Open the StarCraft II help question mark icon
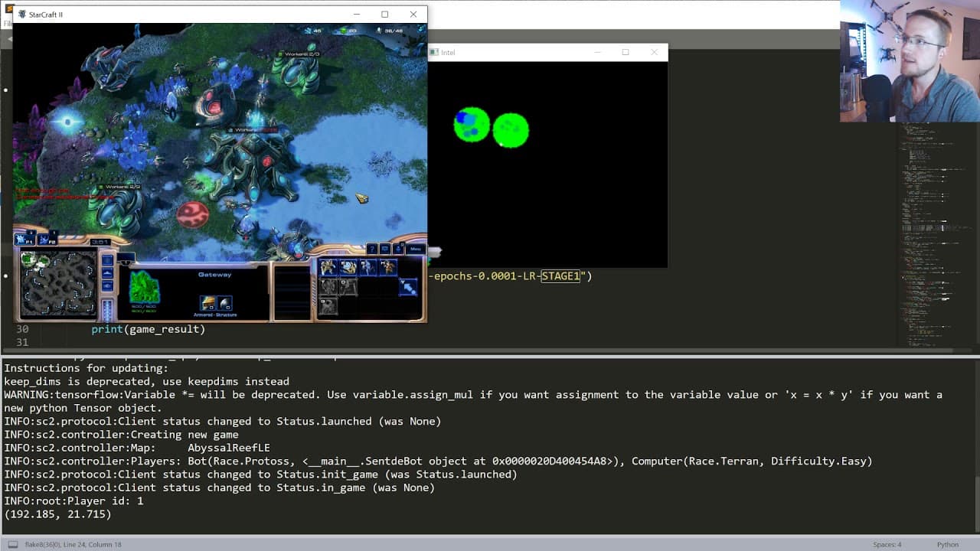This screenshot has height=551, width=980. pyautogui.click(x=372, y=249)
